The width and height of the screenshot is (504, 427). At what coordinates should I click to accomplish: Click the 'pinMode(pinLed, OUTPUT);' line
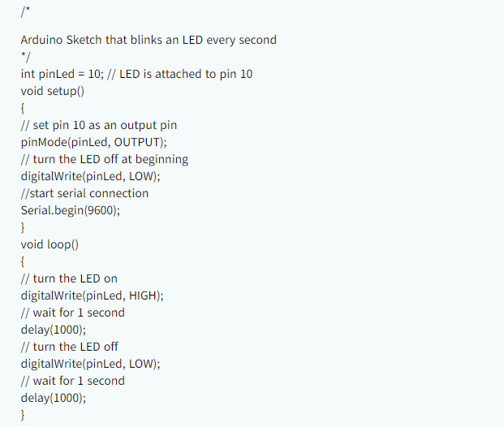88,142
